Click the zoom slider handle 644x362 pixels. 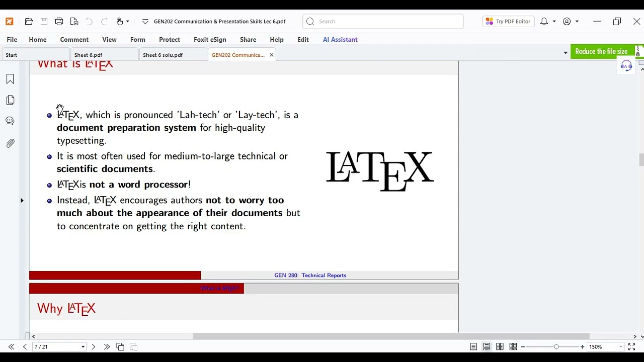556,347
